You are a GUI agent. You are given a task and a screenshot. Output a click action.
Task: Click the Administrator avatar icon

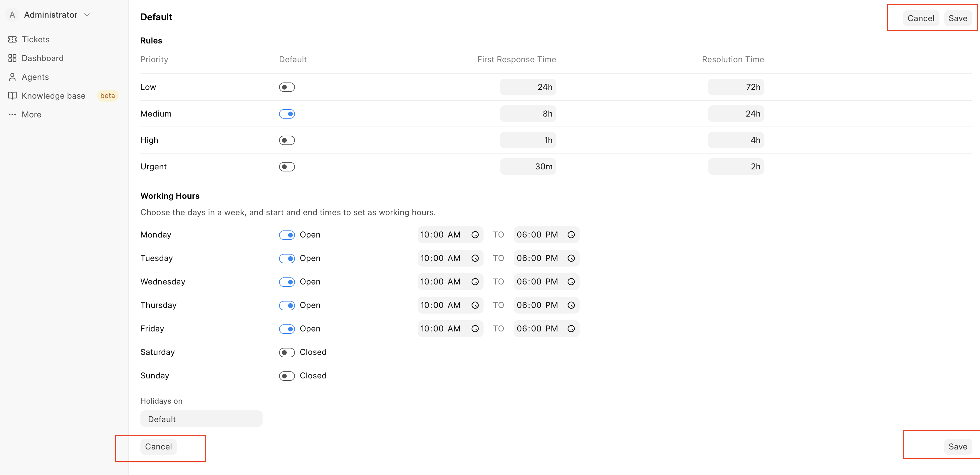pyautogui.click(x=12, y=14)
